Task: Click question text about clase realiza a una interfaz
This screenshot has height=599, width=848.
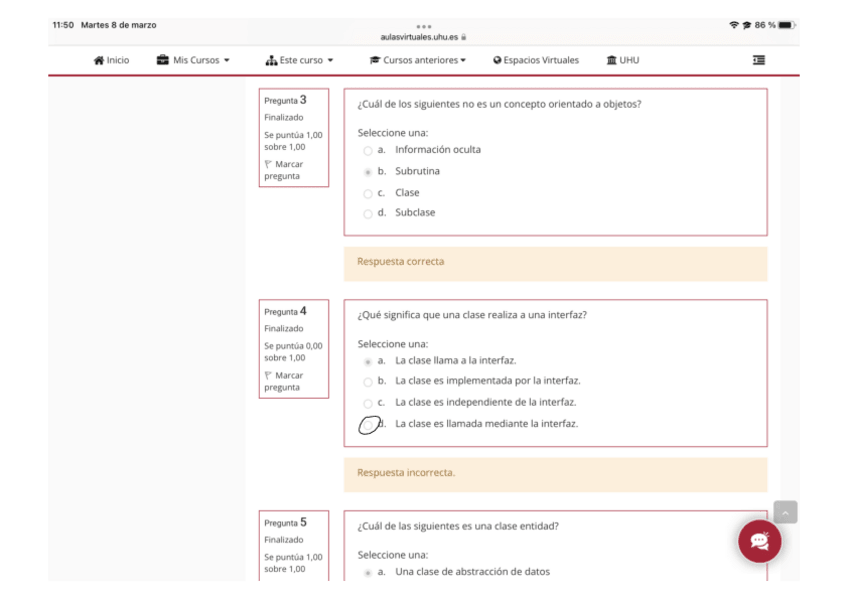Action: [x=472, y=315]
